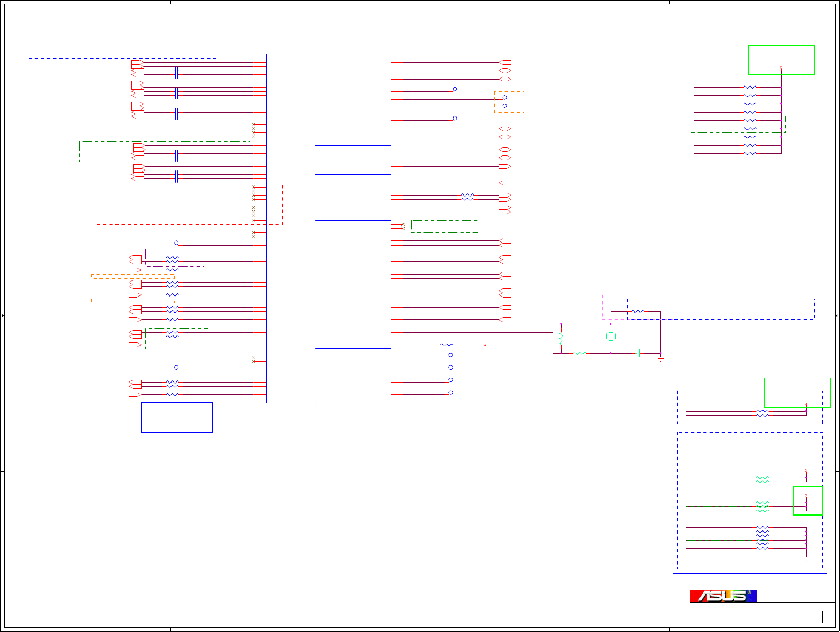Select the blue dashed box at top left
The height and width of the screenshot is (632, 840).
122,40
